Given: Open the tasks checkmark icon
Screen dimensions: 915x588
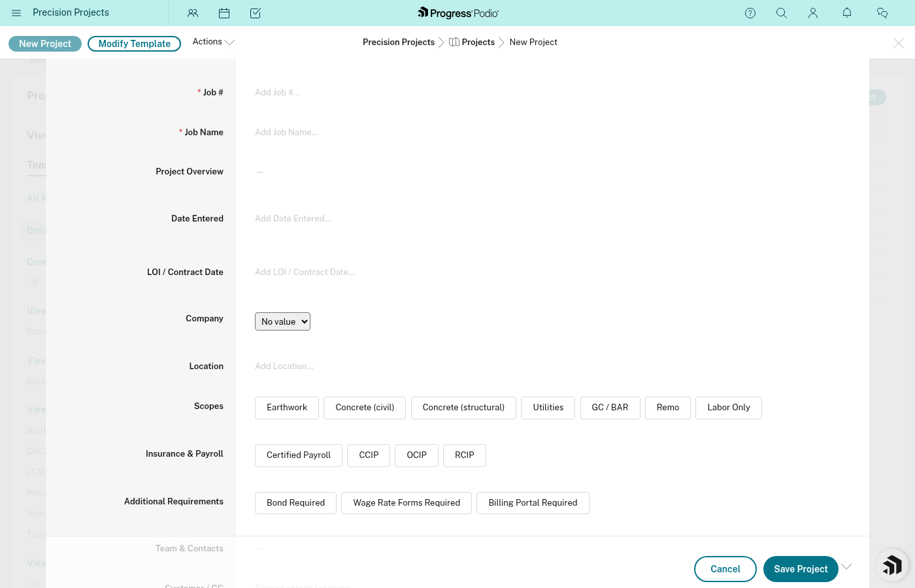Looking at the screenshot, I should point(256,13).
